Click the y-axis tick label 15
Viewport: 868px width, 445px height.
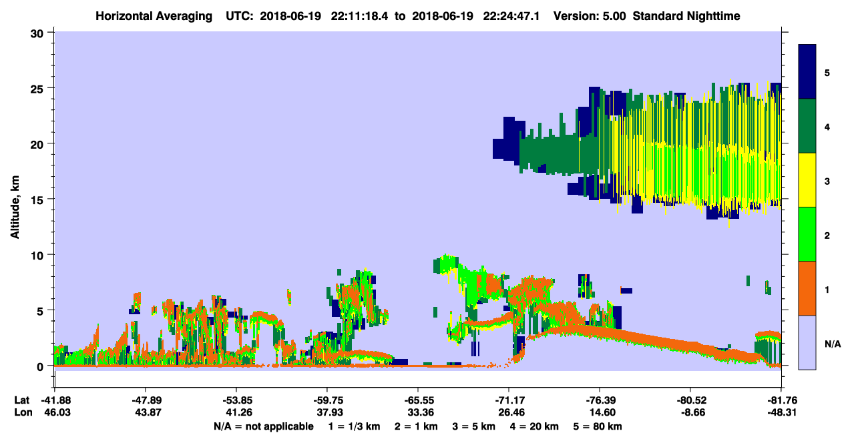[39, 199]
